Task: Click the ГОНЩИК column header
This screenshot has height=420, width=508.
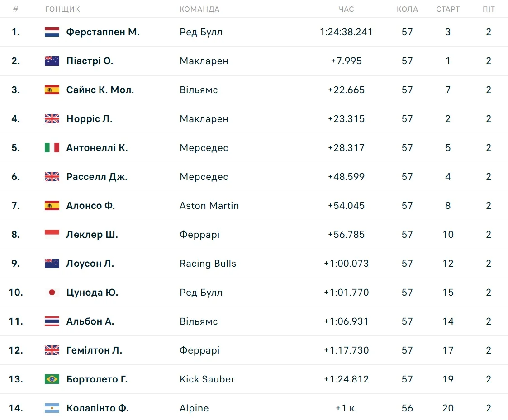Action: pyautogui.click(x=62, y=9)
